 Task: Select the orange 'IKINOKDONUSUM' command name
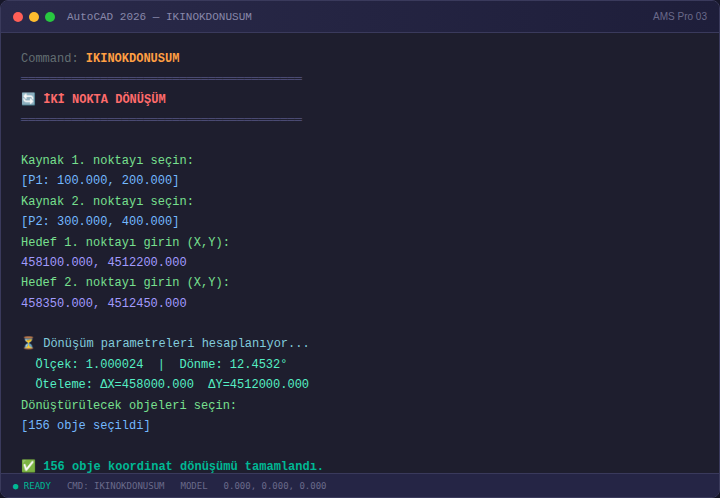133,58
